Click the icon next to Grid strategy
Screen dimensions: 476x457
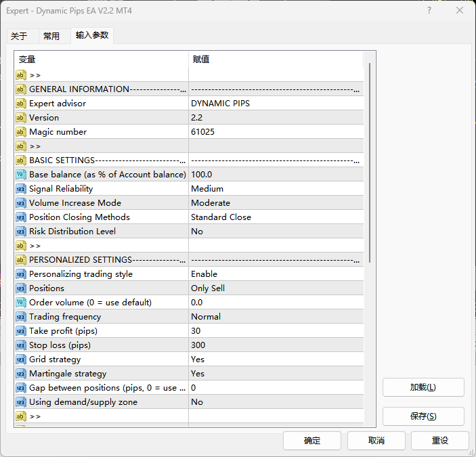click(21, 360)
